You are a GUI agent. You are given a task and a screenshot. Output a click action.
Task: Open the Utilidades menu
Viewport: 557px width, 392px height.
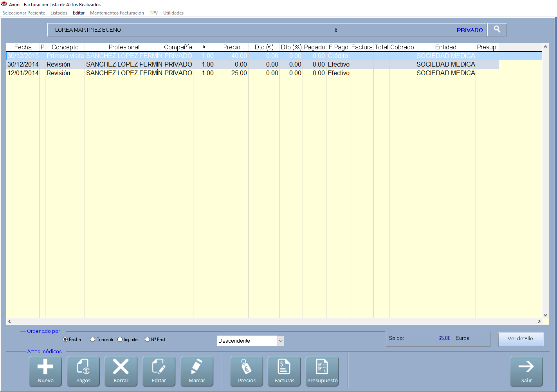coord(173,13)
